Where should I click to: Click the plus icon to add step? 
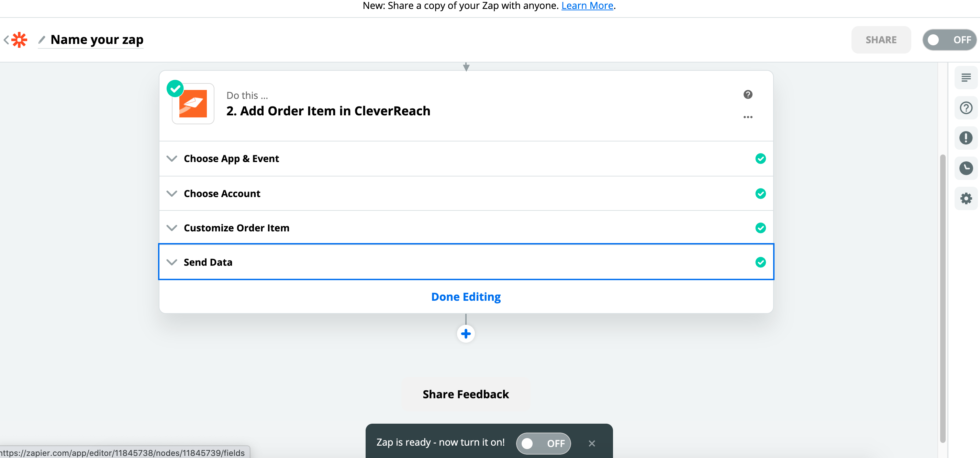pos(466,334)
